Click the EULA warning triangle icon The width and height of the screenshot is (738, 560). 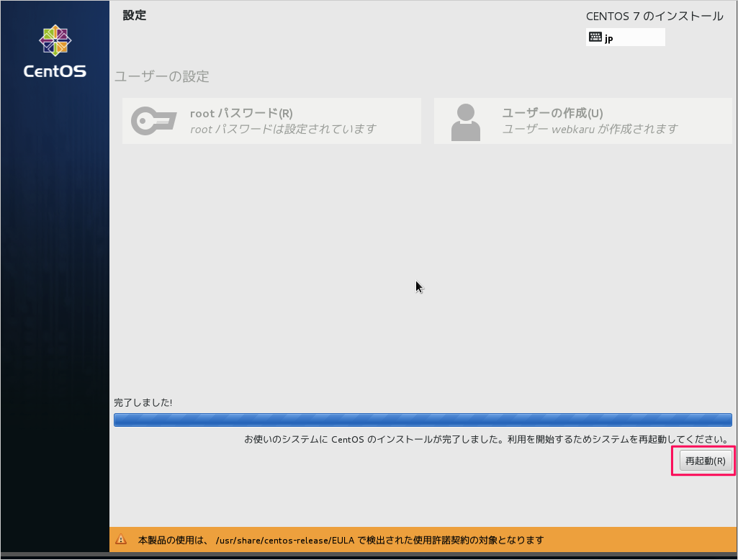[121, 539]
